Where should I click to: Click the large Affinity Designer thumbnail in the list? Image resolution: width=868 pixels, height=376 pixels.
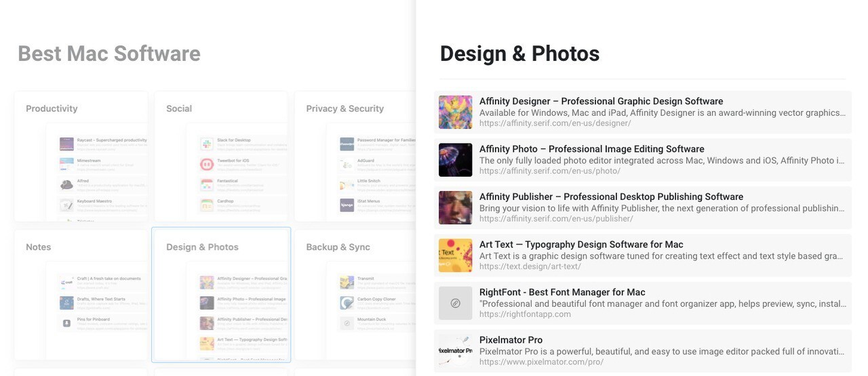coord(455,112)
